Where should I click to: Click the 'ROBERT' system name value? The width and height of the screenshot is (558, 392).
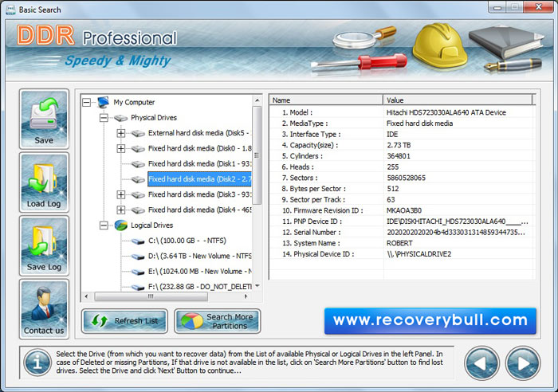[x=399, y=243]
